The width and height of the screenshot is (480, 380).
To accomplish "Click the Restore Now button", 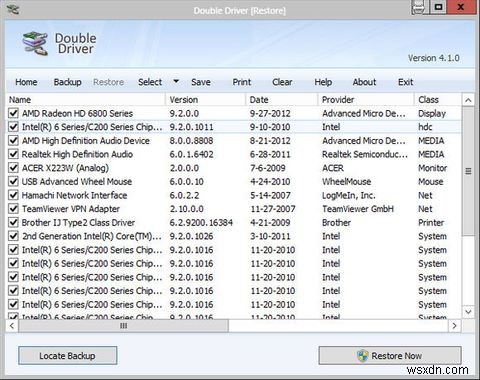I will pyautogui.click(x=390, y=356).
